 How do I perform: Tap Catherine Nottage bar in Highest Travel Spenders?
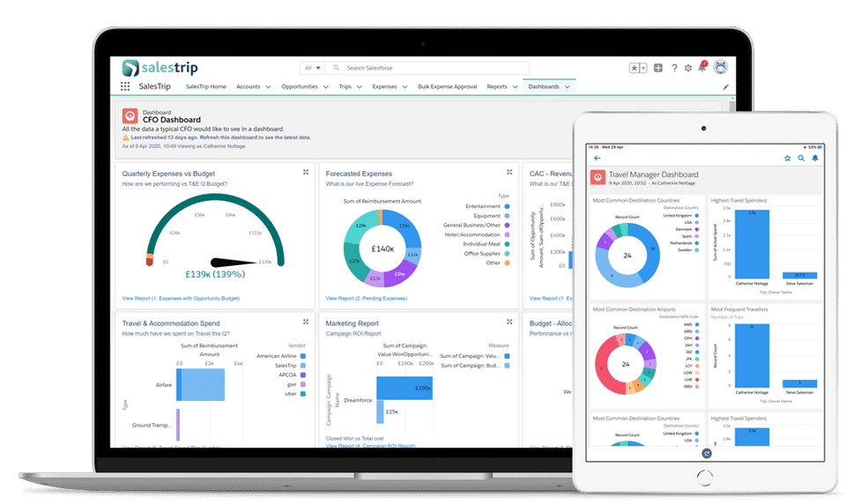752,244
